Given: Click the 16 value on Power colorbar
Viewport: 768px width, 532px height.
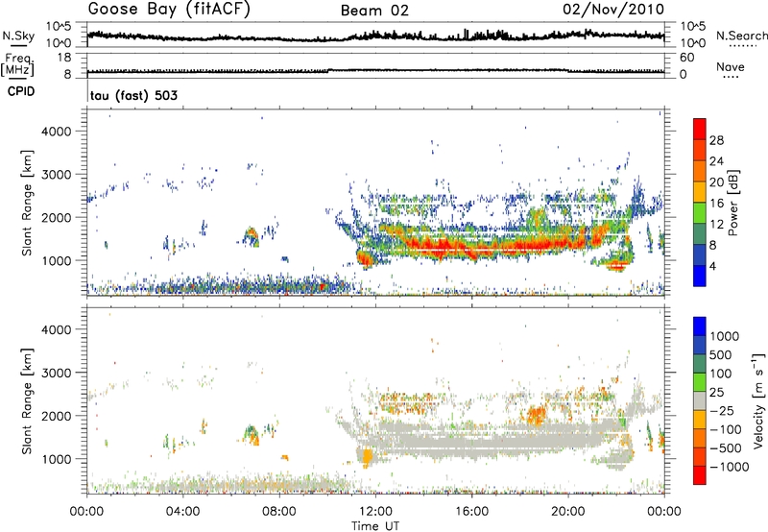Looking at the screenshot, I should [x=716, y=204].
